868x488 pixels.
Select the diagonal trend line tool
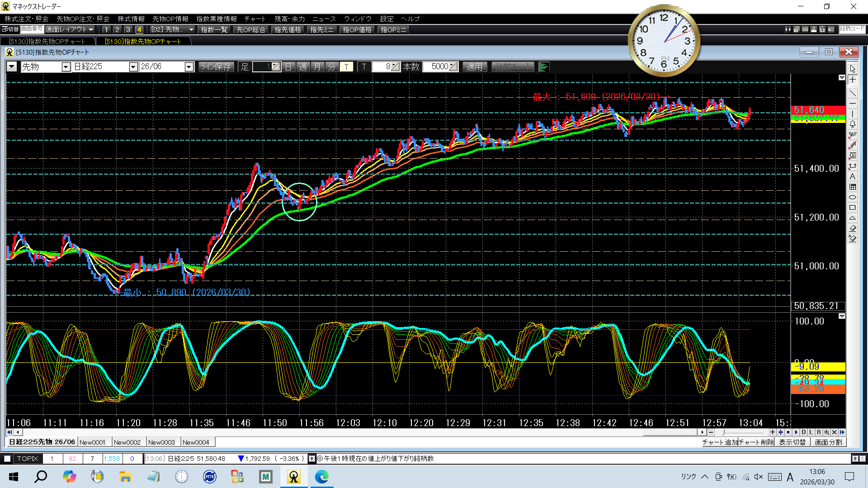[852, 93]
